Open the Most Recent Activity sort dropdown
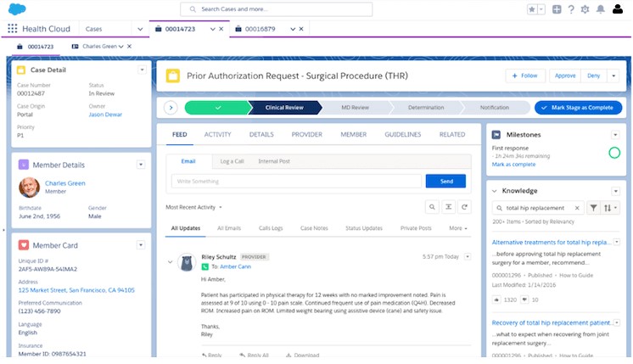Screen dimensions: 633x364 193,207
